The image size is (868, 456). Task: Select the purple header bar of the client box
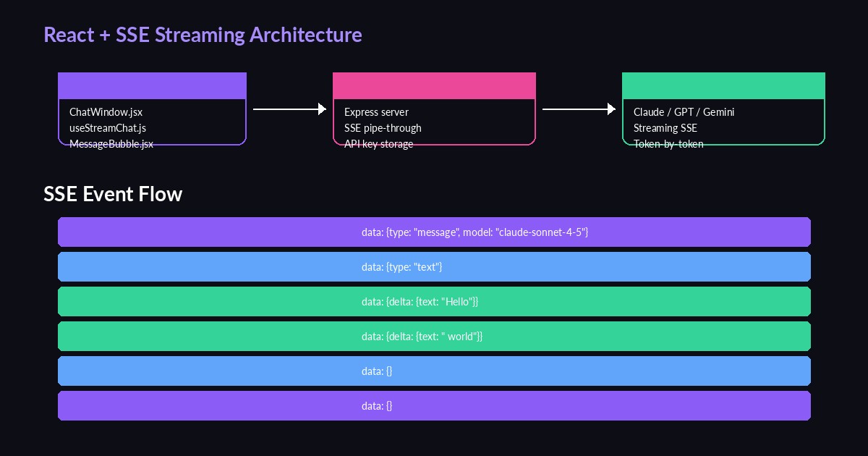tap(152, 85)
